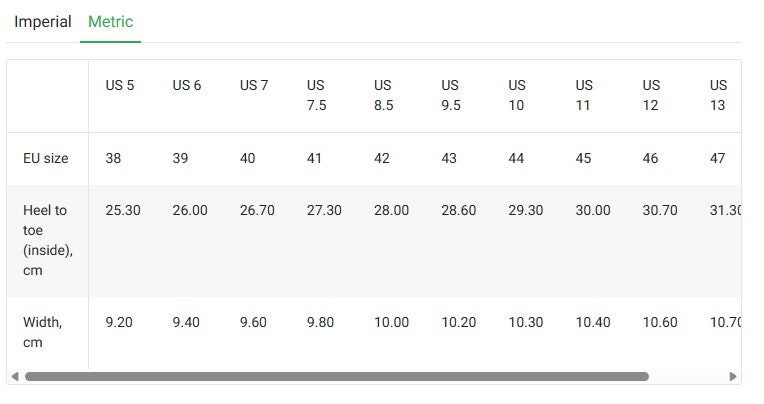Select the US 5 column header

[120, 85]
